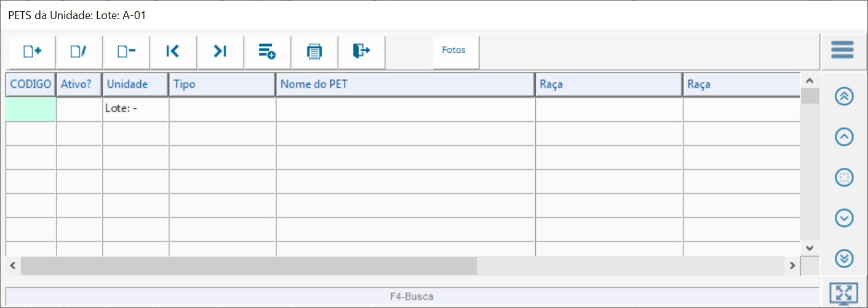The image size is (868, 308).
Task: Go to the first record
Action: click(x=173, y=52)
